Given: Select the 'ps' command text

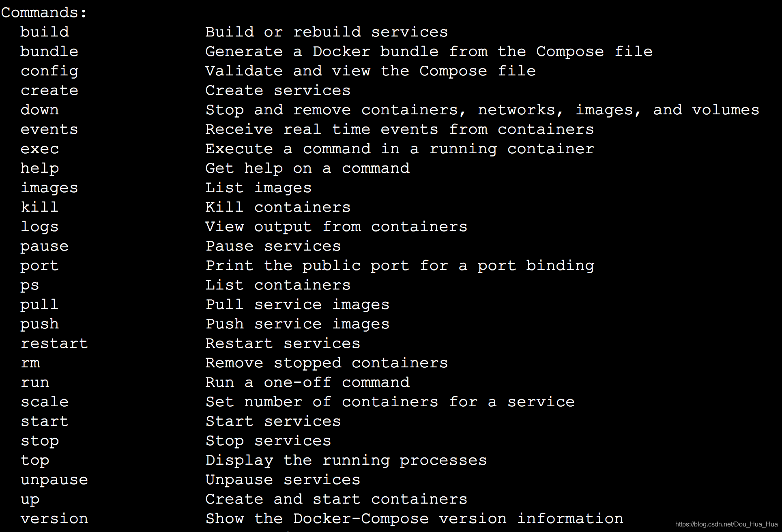Looking at the screenshot, I should coord(30,285).
